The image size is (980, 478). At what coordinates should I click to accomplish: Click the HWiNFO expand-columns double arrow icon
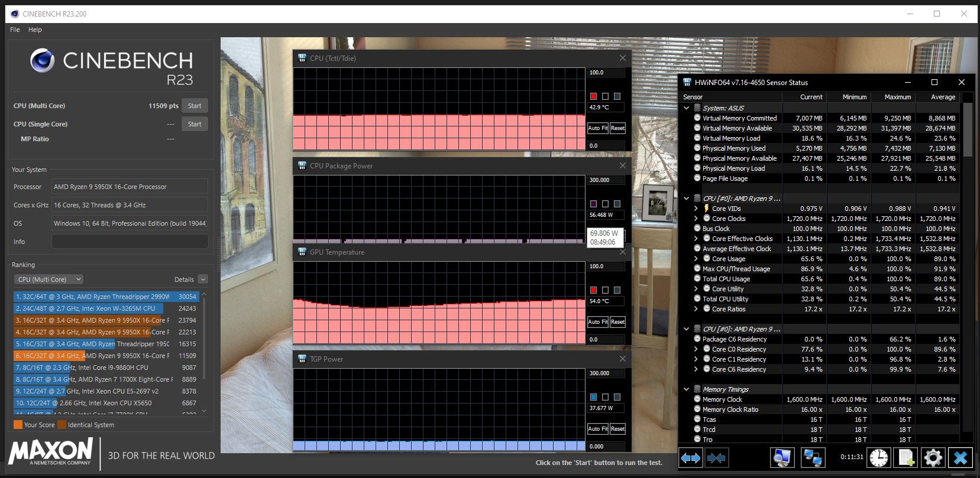(690, 457)
